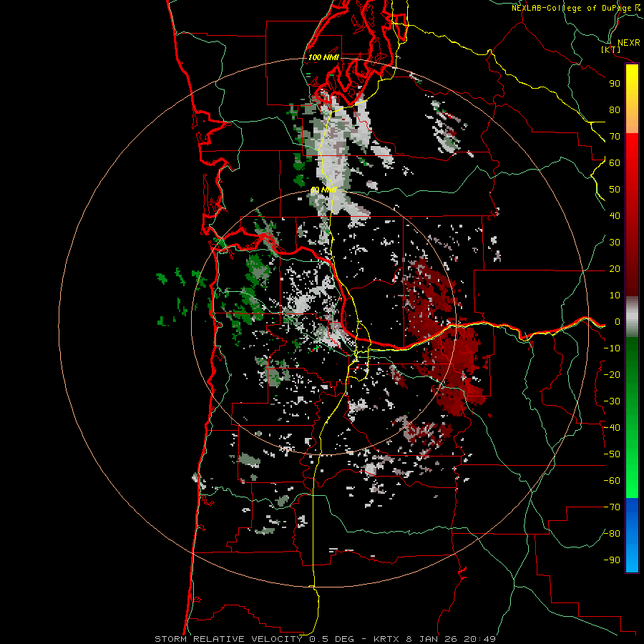
Task: Click the -10 value on the velocity scale
Action: click(612, 348)
